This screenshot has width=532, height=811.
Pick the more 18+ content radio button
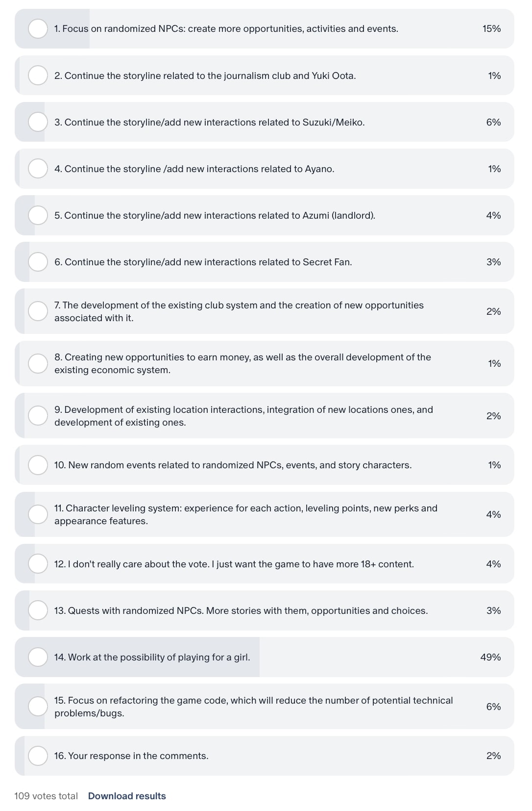pyautogui.click(x=38, y=564)
